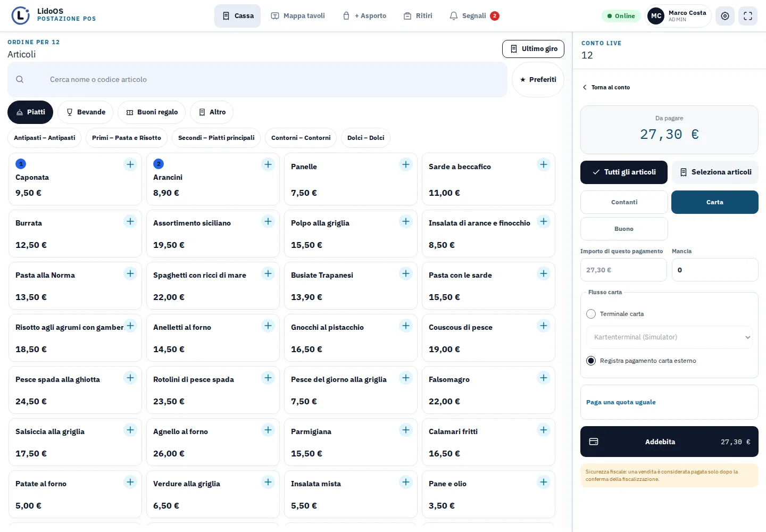Open the Cassa tab
The width and height of the screenshot is (766, 532).
237,16
